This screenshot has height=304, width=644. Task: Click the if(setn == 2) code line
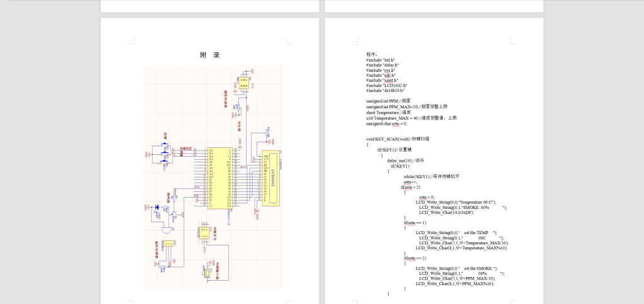click(414, 258)
